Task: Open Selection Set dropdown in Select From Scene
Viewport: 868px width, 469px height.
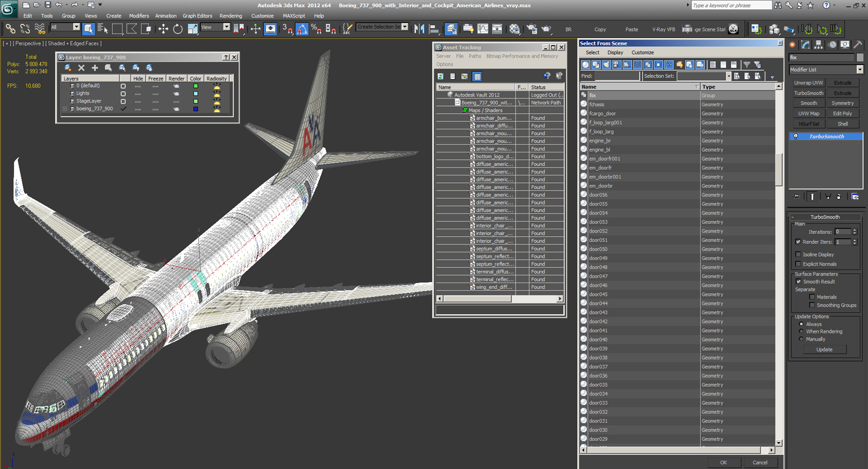Action: [x=728, y=76]
